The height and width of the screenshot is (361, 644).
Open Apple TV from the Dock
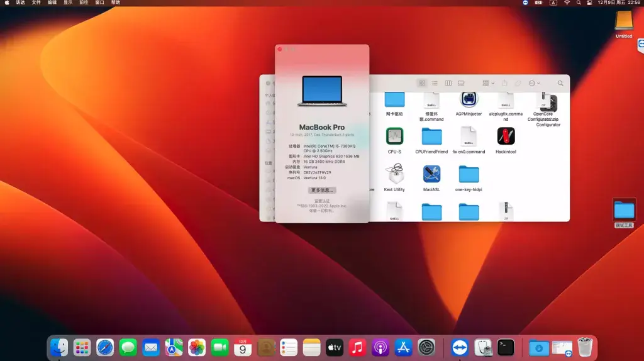coord(335,347)
